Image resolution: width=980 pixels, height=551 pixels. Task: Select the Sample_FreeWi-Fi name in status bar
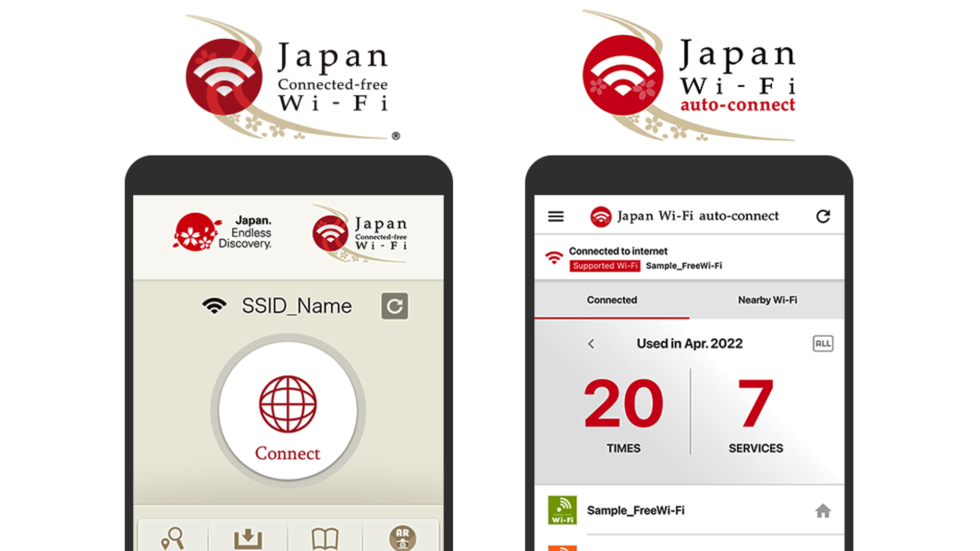click(x=684, y=266)
